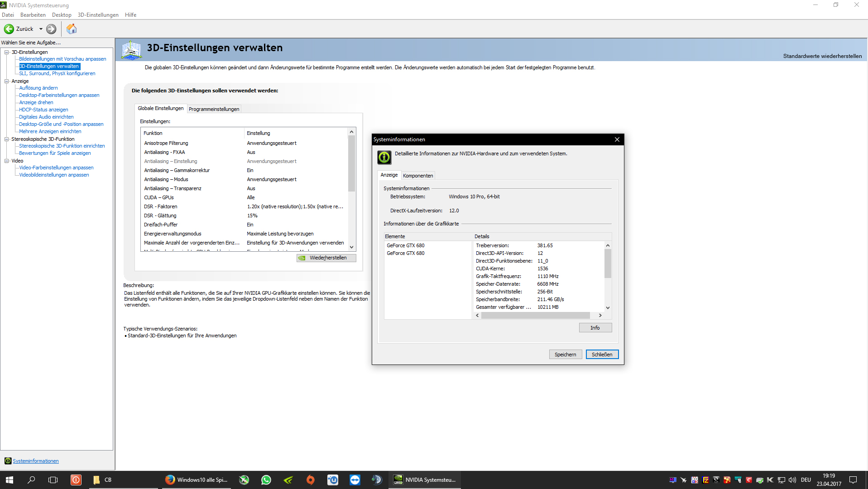The width and height of the screenshot is (868, 489).
Task: Select the Globale Einstellungen tab
Action: (x=161, y=108)
